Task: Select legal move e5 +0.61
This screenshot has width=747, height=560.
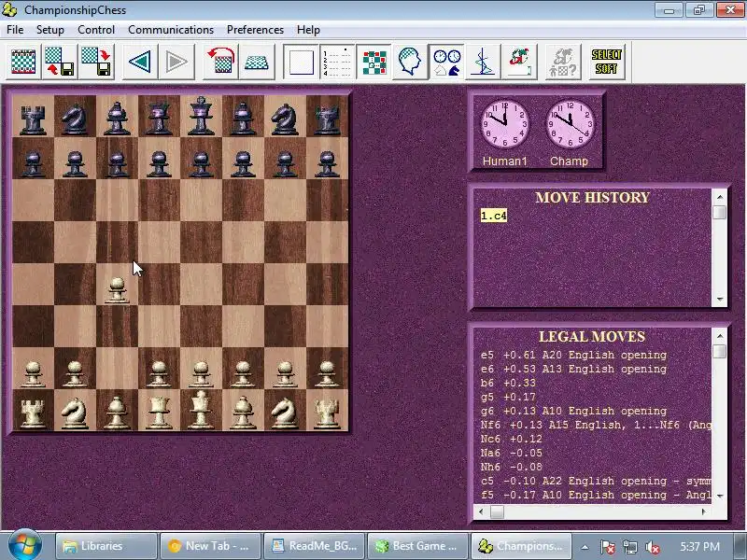Action: click(x=573, y=356)
